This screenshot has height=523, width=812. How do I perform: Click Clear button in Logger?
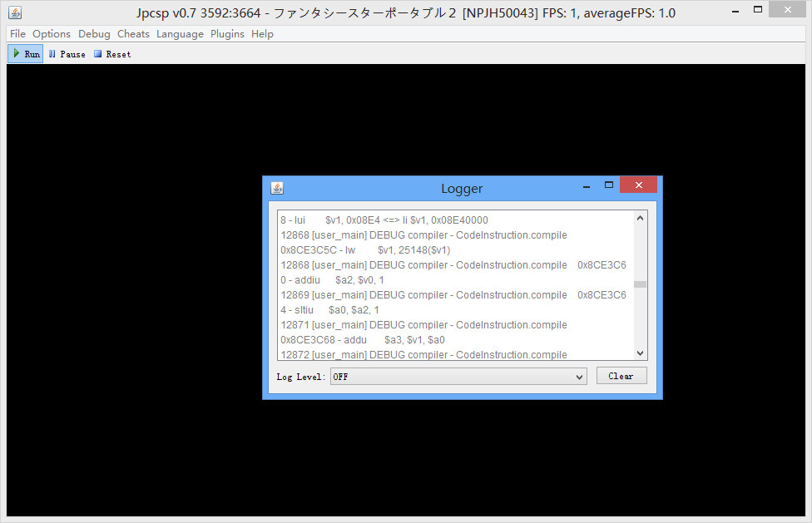[x=621, y=376]
